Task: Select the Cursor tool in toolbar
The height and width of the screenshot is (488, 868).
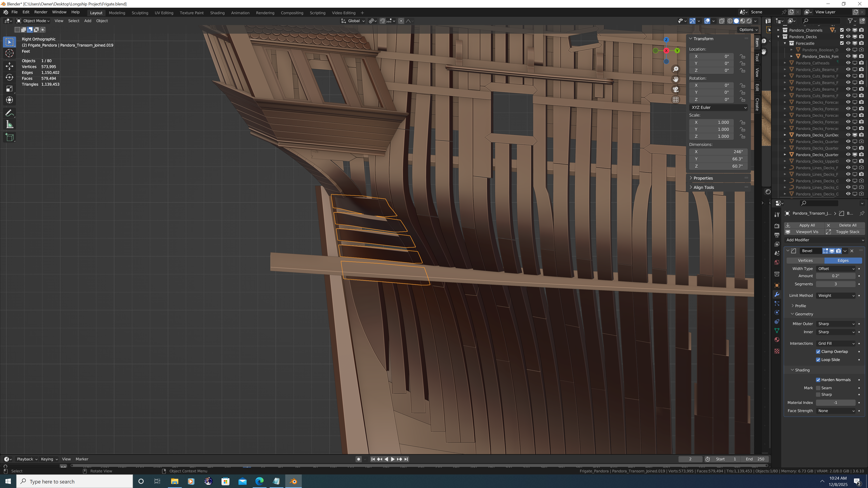Action: (x=9, y=53)
